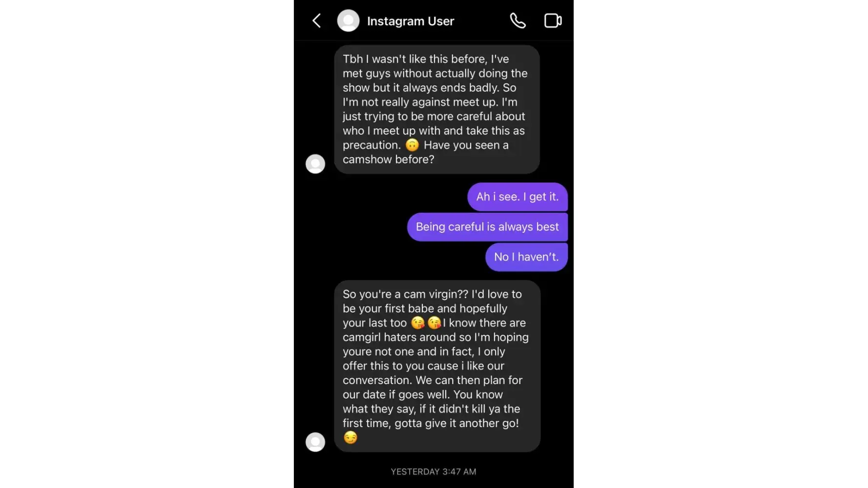Start a voice call with phone icon
This screenshot has height=488, width=868.
[x=518, y=20]
